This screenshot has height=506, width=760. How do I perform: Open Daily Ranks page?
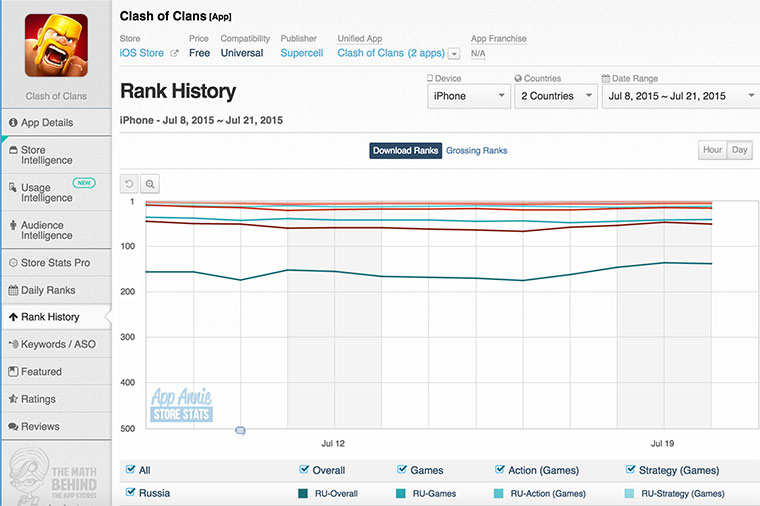[56, 290]
